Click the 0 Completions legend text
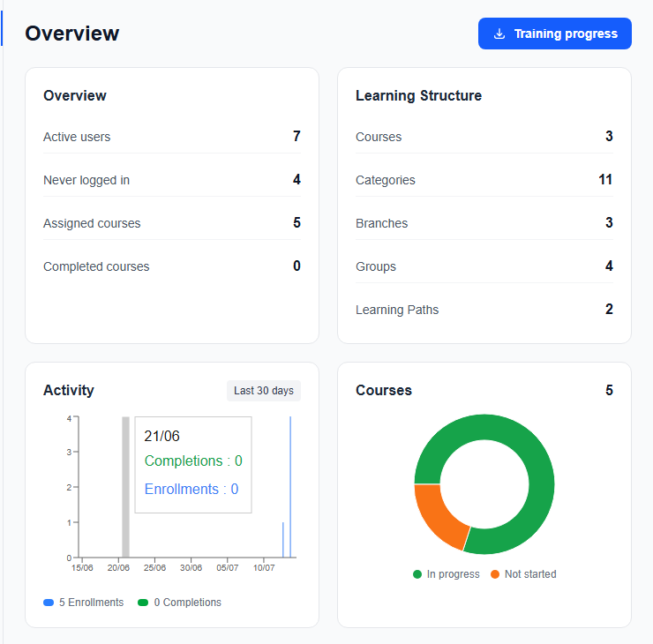 coord(187,603)
